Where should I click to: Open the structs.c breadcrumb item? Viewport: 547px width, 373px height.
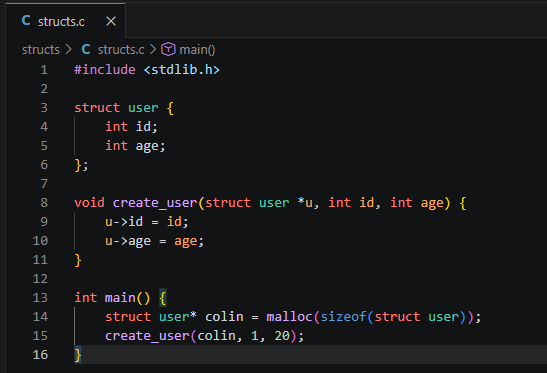(121, 50)
